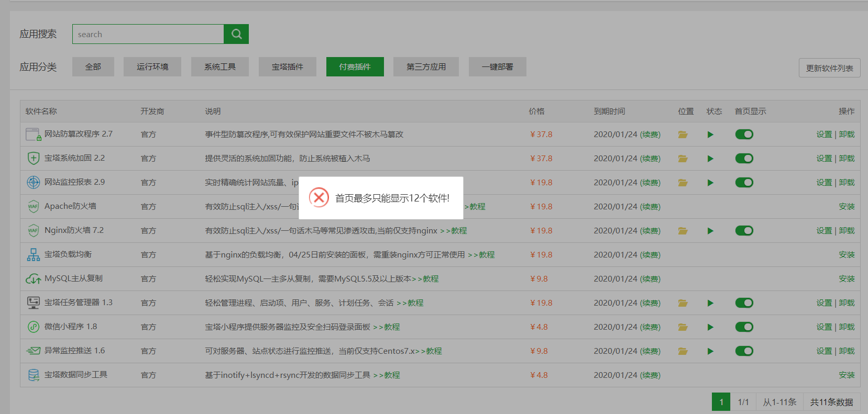Viewport: 868px width, 414px height.
Task: Click the 异常监控推送 envelope icon
Action: (34, 351)
